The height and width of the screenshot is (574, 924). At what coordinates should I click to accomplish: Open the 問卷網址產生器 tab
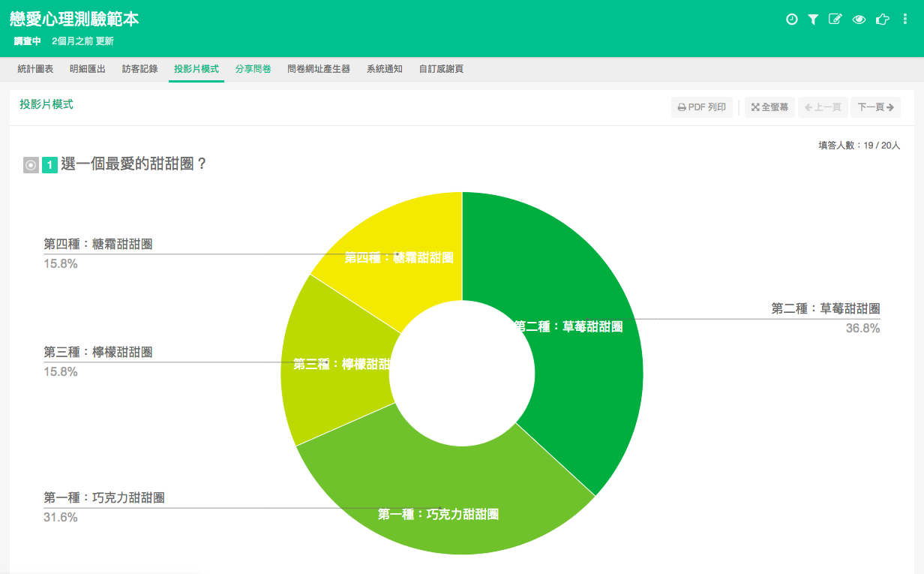click(319, 69)
